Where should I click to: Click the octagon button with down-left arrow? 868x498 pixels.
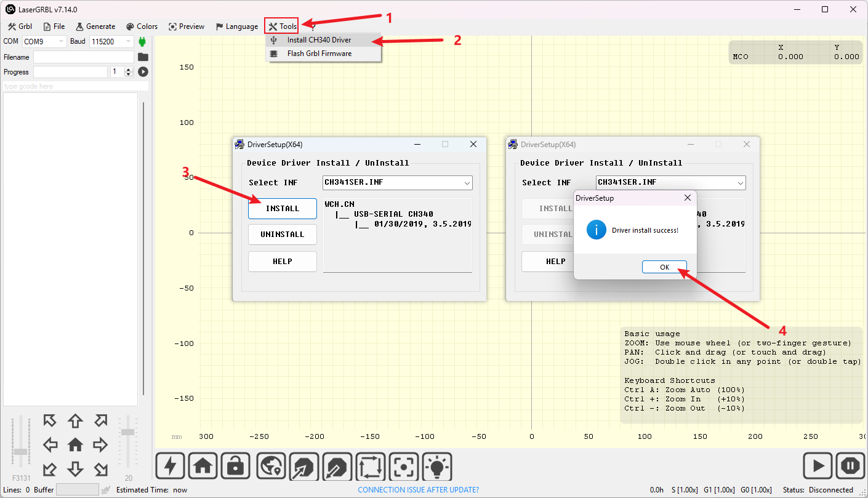click(x=337, y=466)
